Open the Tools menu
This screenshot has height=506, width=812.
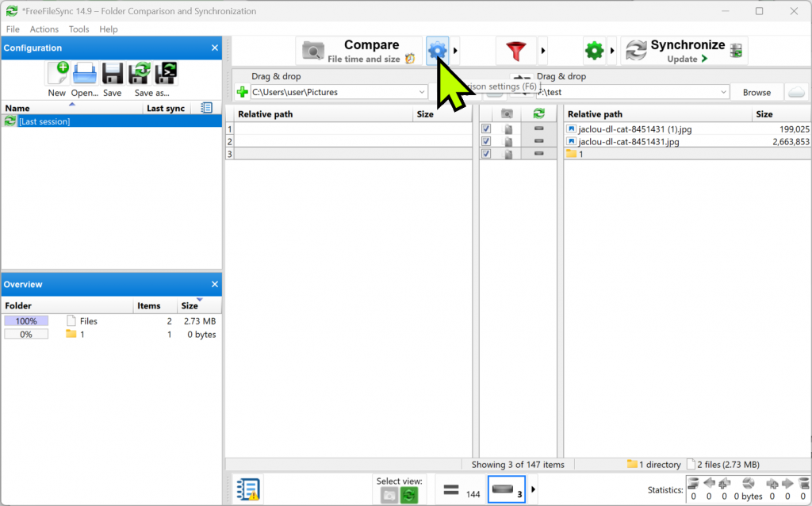[79, 29]
